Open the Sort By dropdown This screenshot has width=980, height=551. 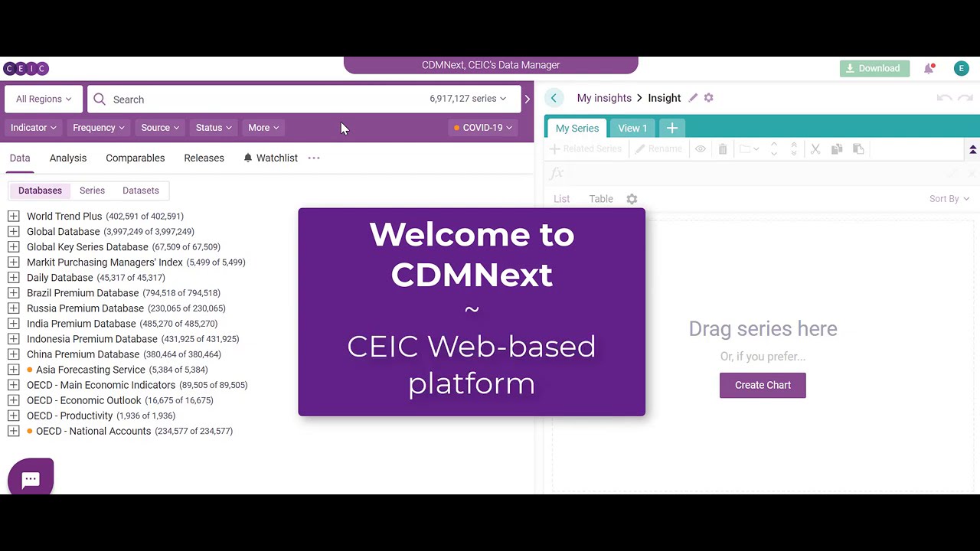click(949, 199)
